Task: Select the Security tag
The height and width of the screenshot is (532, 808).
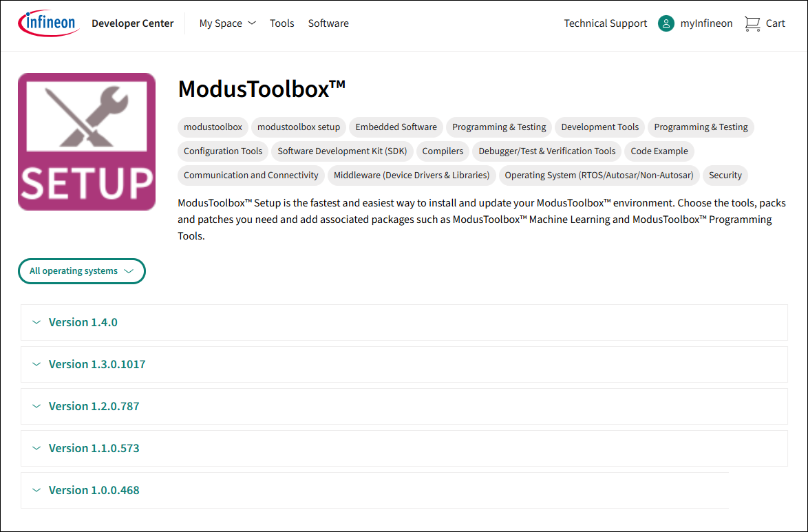Action: [725, 175]
